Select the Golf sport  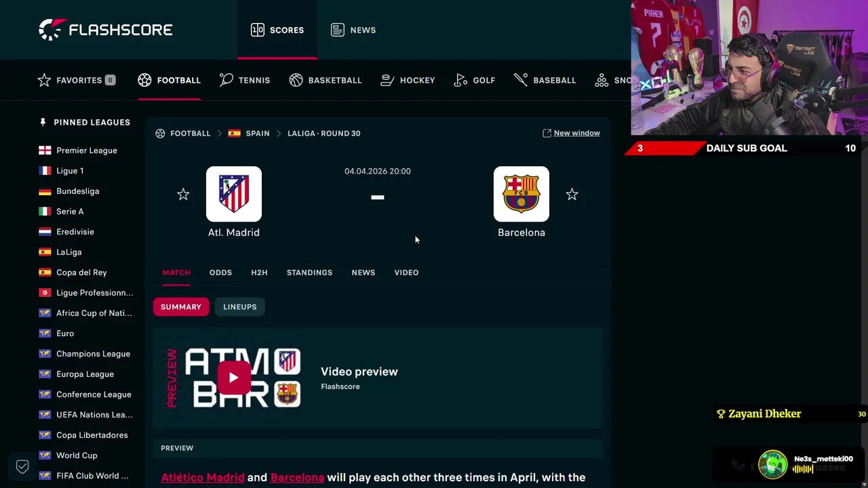[475, 80]
